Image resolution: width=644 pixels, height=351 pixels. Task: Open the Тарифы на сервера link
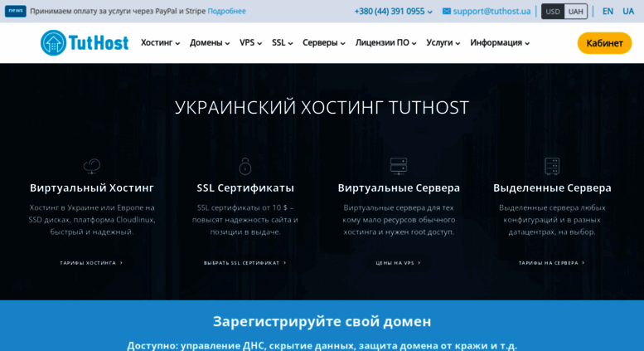coord(552,263)
